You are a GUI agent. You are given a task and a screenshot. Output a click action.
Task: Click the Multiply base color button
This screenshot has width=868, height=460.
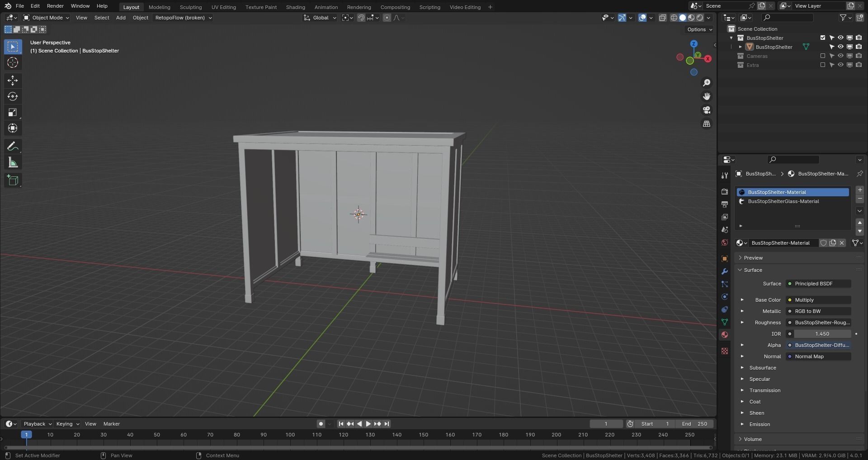(x=819, y=300)
